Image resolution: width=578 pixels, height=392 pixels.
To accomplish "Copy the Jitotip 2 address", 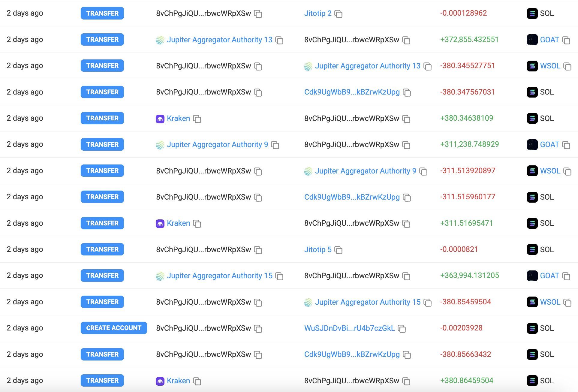I will (338, 14).
